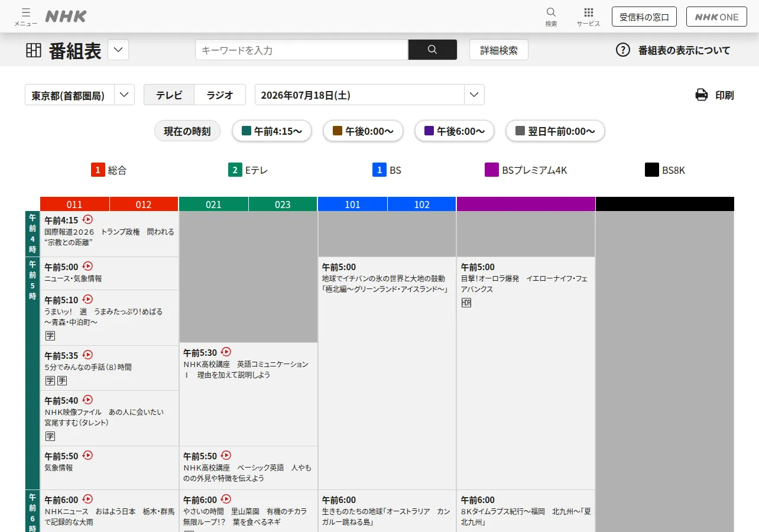Click the 午前4時 hour marker
Viewport: 759px width, 532px height.
33,233
